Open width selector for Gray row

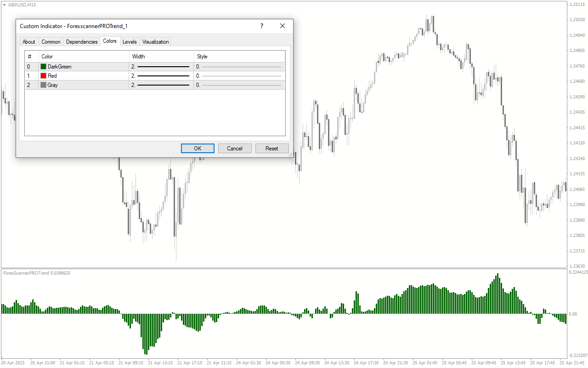click(162, 85)
